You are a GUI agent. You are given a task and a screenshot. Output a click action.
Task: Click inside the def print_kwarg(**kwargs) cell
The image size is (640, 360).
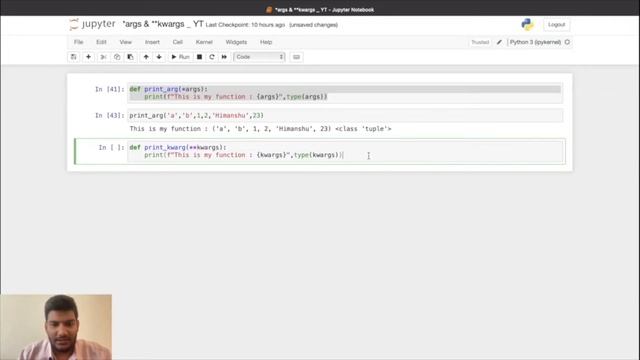click(346, 151)
